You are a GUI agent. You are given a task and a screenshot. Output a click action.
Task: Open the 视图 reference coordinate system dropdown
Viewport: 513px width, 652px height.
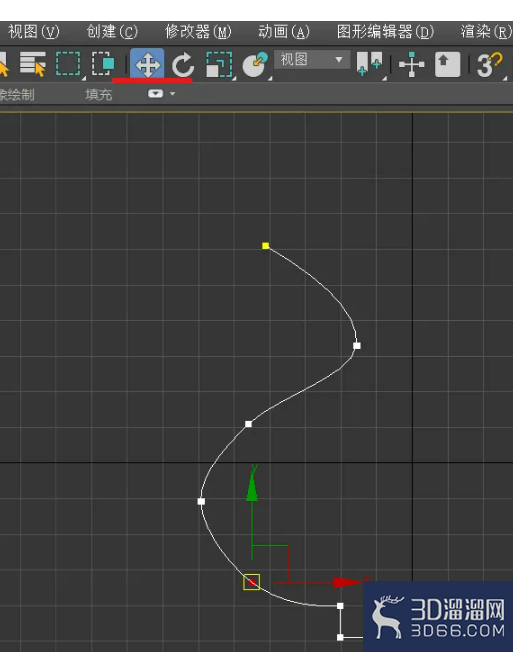coord(312,59)
